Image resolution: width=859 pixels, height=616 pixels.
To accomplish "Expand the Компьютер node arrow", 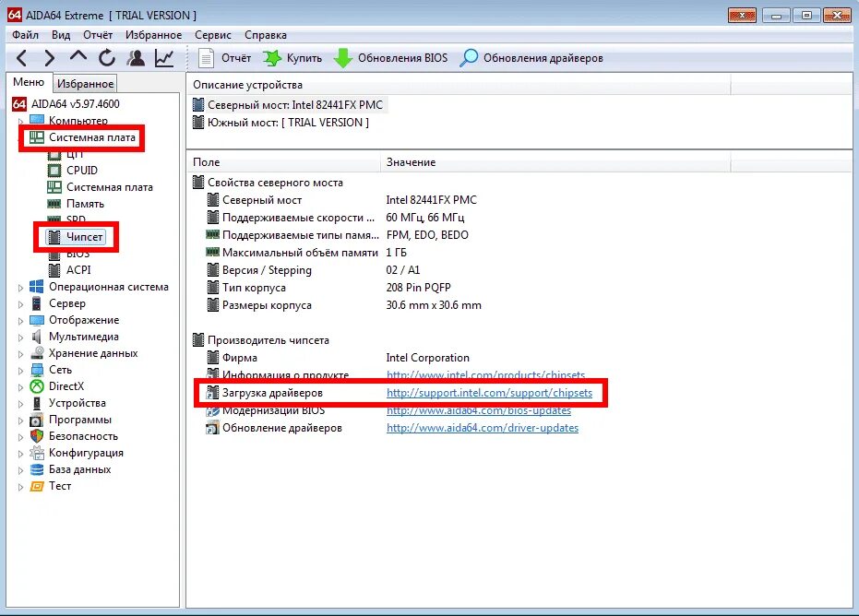I will point(21,121).
